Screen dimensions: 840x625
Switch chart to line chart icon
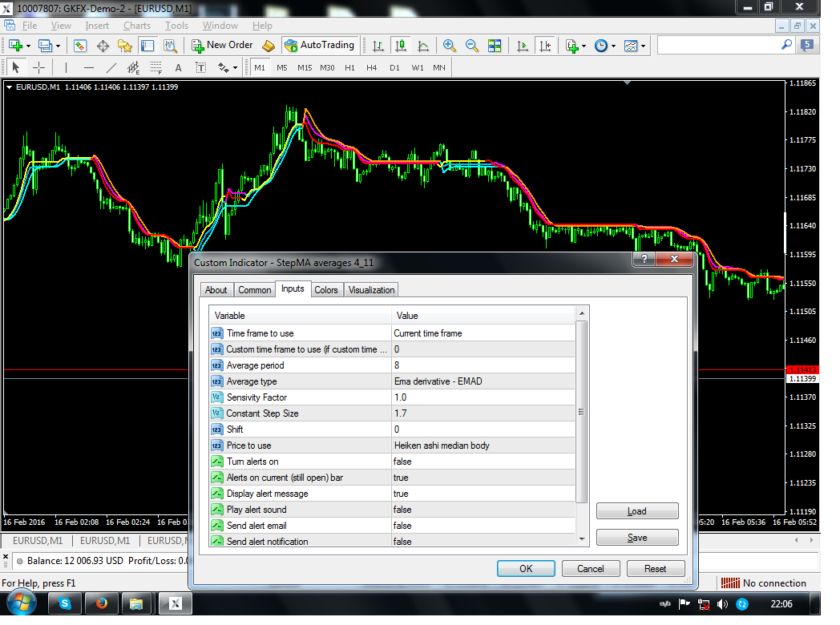422,46
